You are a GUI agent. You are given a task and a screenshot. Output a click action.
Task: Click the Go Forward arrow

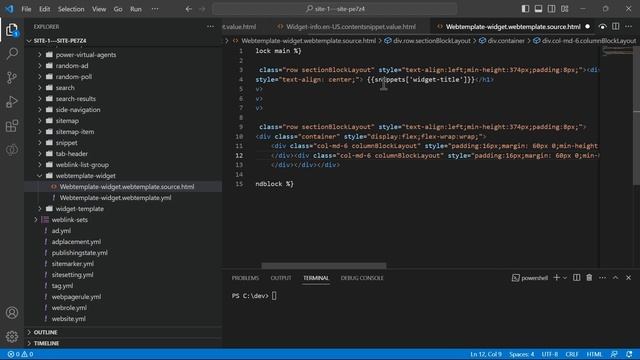[202, 9]
